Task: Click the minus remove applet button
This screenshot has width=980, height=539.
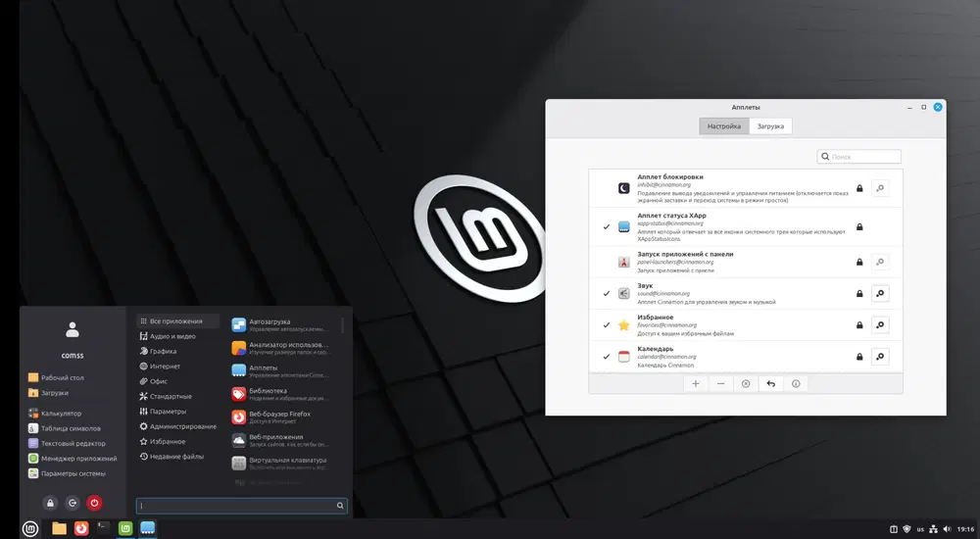Action: 720,384
